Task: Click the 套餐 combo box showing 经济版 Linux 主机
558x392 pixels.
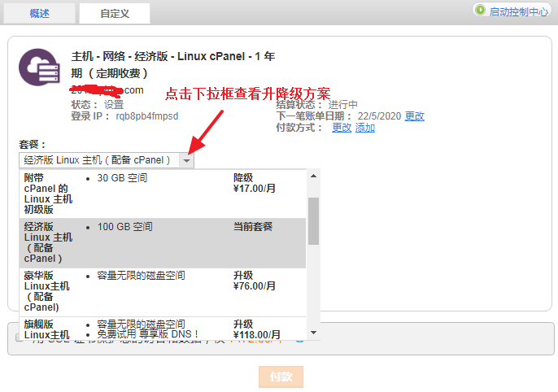Action: click(x=107, y=160)
